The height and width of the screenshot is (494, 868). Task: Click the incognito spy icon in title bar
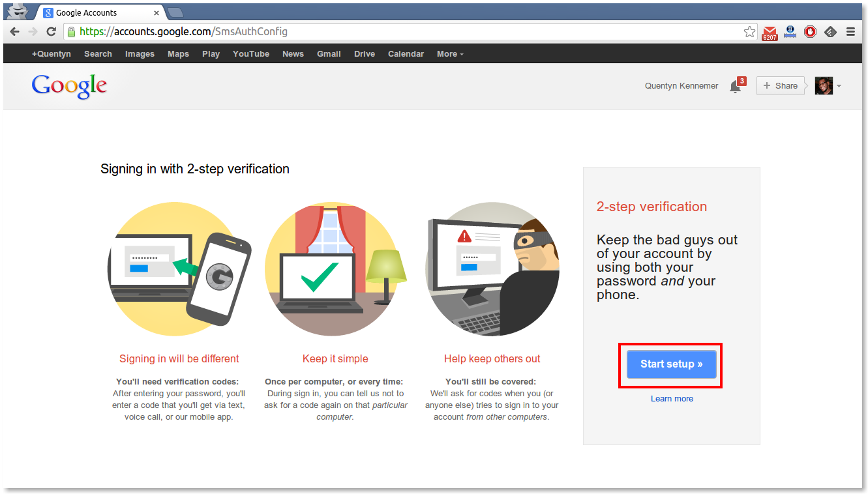[x=18, y=12]
